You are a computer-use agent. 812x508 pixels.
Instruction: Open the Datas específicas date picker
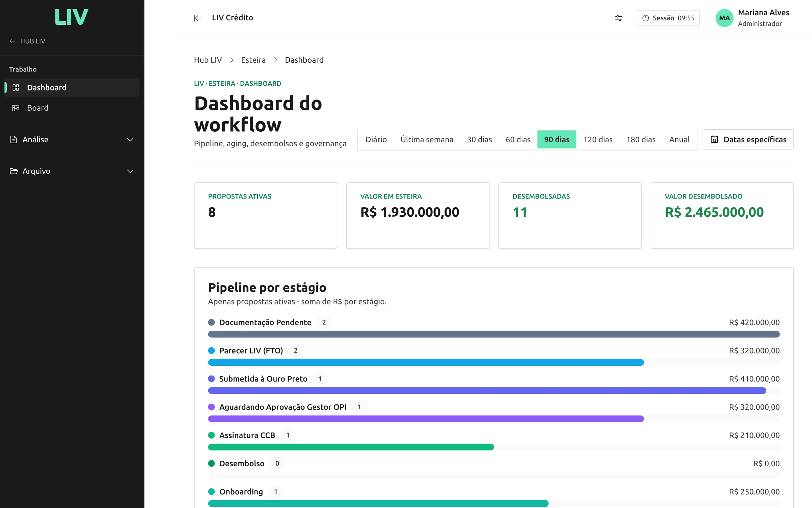748,140
